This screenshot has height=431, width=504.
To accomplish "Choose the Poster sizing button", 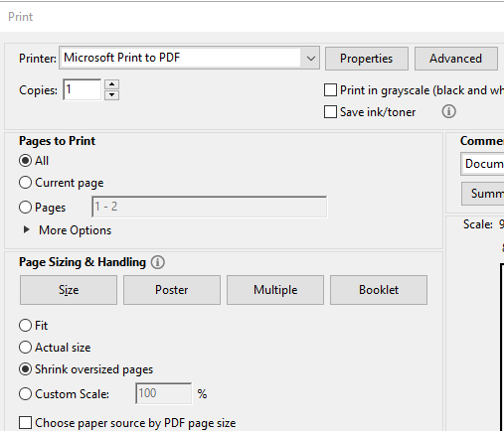I will point(172,290).
